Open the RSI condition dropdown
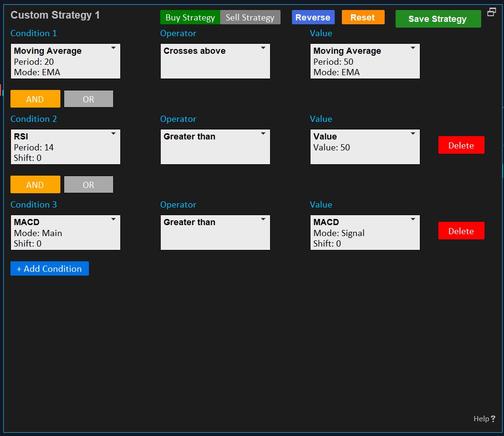 click(x=66, y=147)
